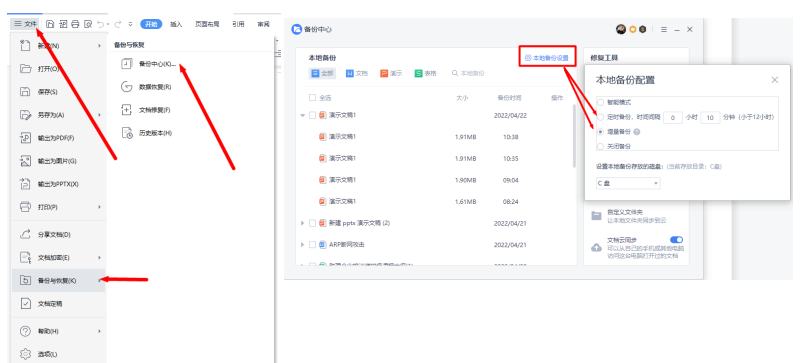Choose 打开(O) in the file menu
The height and width of the screenshot is (363, 803).
58,69
